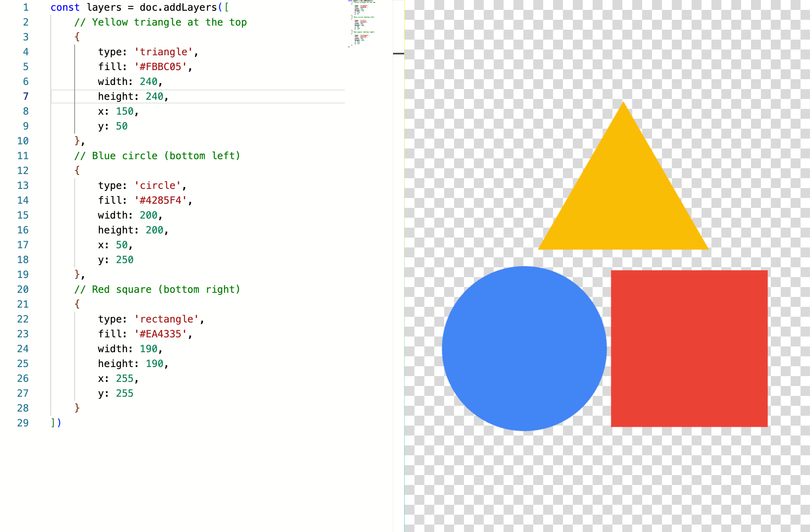Image resolution: width=810 pixels, height=532 pixels.
Task: Click the width value 240 on line 6
Action: tap(148, 81)
